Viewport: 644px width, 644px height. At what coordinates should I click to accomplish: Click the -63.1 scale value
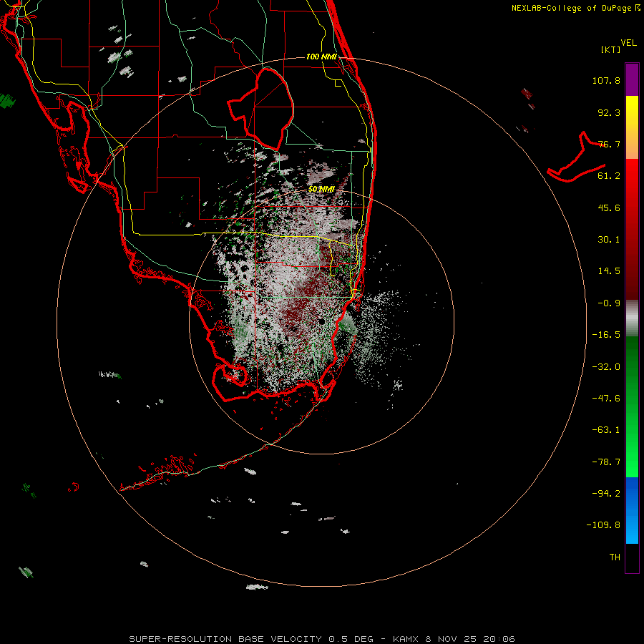606,430
